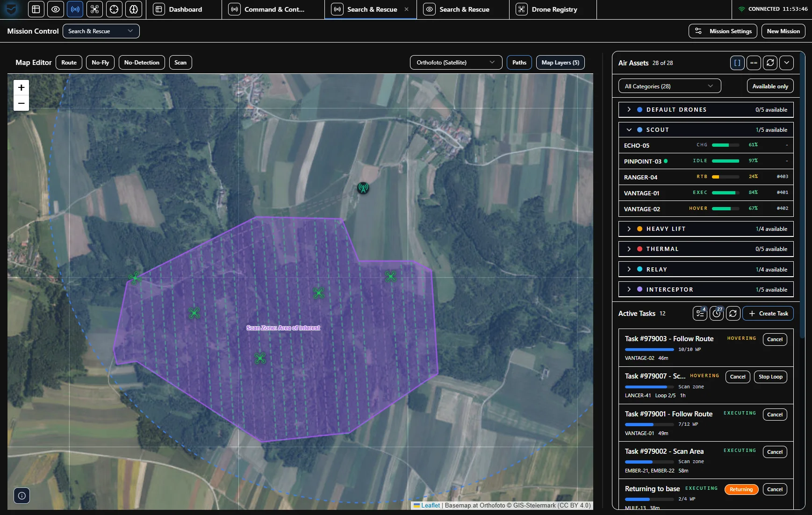Image resolution: width=812 pixels, height=515 pixels.
Task: Toggle Scan zone drawing mode
Action: [180, 63]
